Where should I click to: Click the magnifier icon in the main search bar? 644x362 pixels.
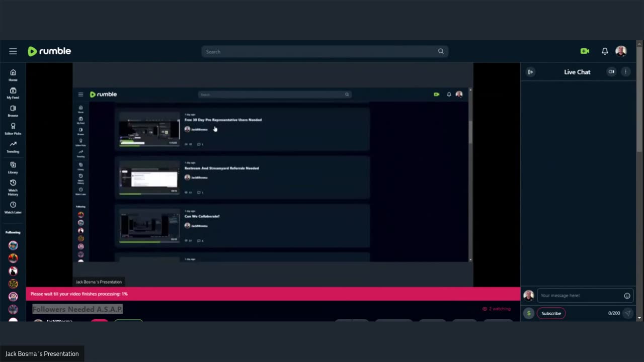[441, 51]
